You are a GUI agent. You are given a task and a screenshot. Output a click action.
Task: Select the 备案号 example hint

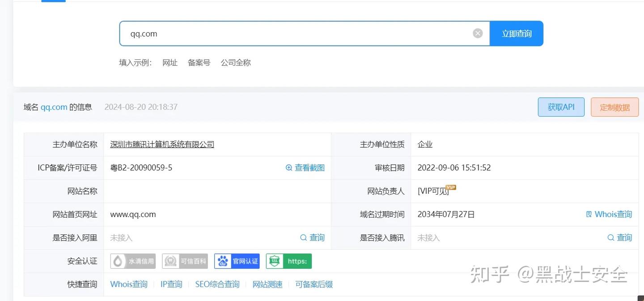pyautogui.click(x=199, y=63)
